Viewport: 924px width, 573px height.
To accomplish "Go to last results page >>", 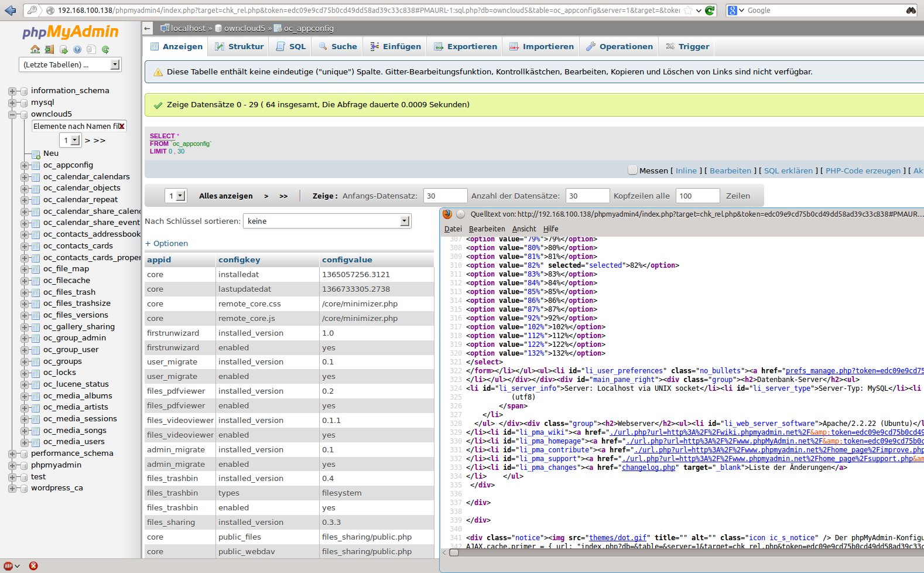I will click(283, 196).
